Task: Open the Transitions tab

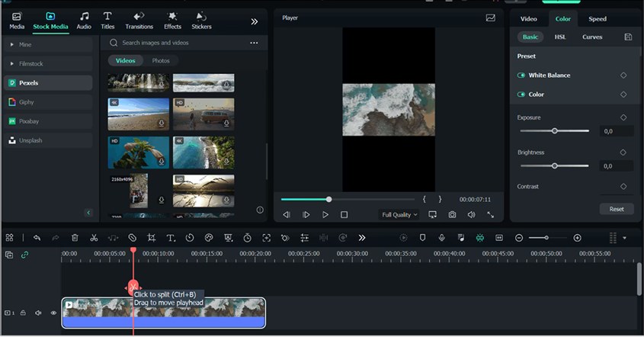Action: point(139,20)
